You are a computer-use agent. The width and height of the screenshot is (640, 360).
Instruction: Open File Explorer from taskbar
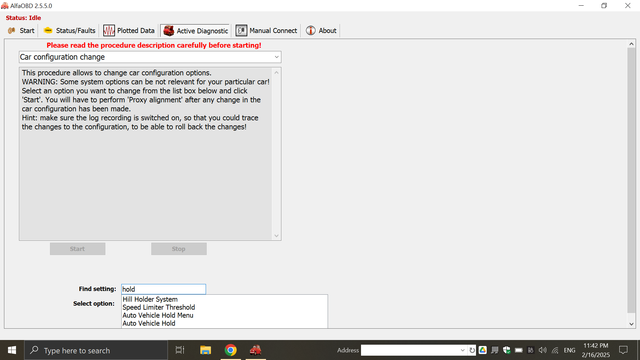205,350
